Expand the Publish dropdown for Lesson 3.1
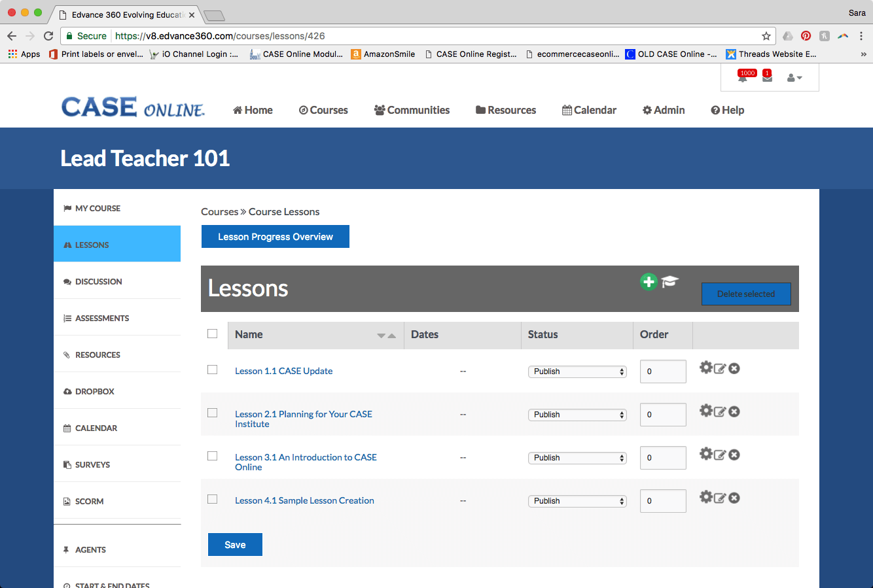 (577, 458)
